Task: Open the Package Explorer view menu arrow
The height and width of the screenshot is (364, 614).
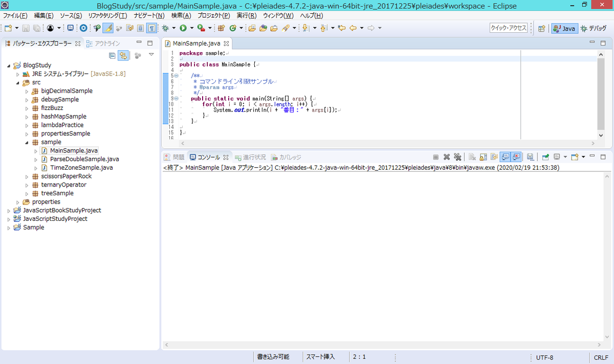Action: pos(151,55)
